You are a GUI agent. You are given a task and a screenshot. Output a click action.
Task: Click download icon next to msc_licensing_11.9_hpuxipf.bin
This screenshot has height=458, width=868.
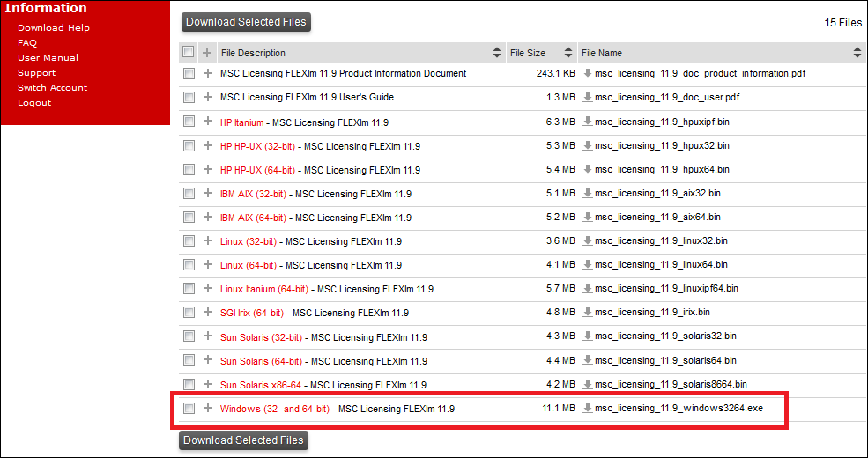pos(588,122)
